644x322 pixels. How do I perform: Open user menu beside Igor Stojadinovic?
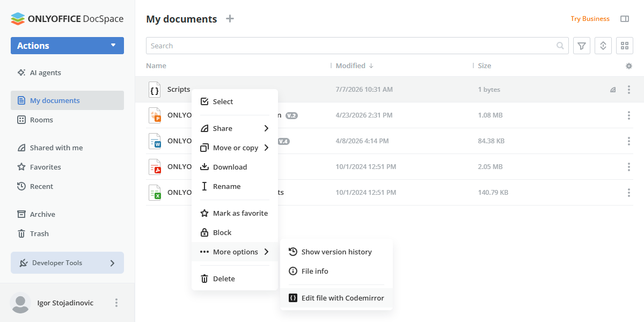(x=116, y=303)
